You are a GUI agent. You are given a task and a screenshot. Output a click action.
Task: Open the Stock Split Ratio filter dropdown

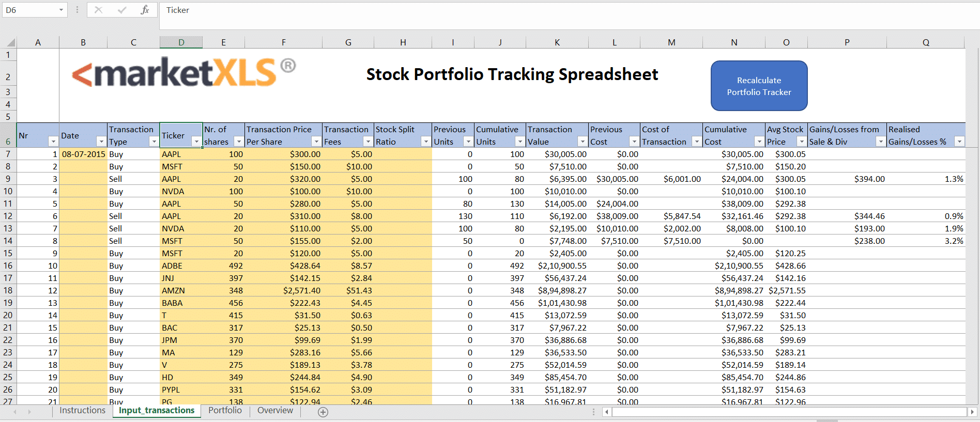click(x=426, y=142)
